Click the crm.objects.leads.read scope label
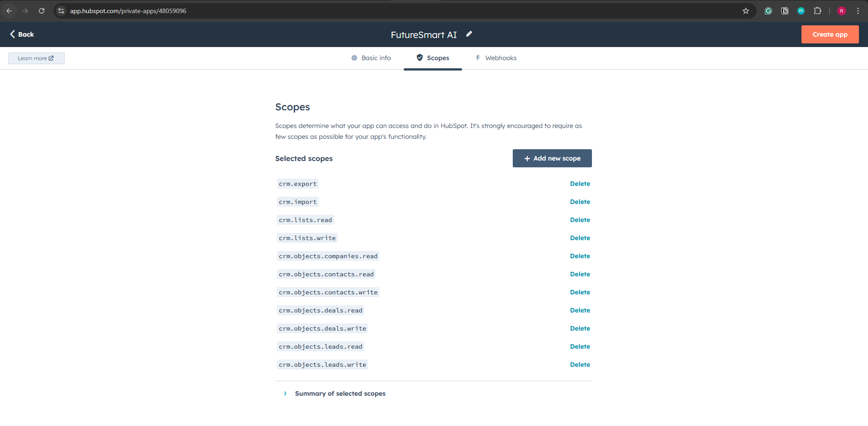 click(320, 346)
